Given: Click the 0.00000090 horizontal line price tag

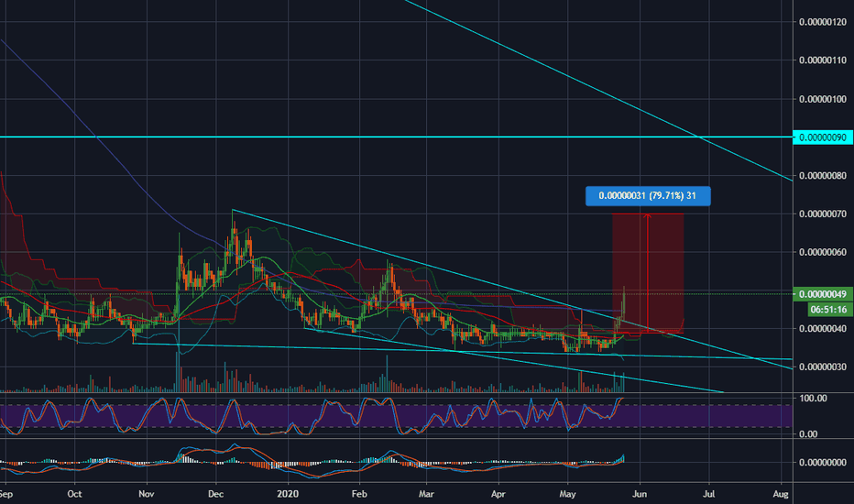Looking at the screenshot, I should (x=823, y=137).
